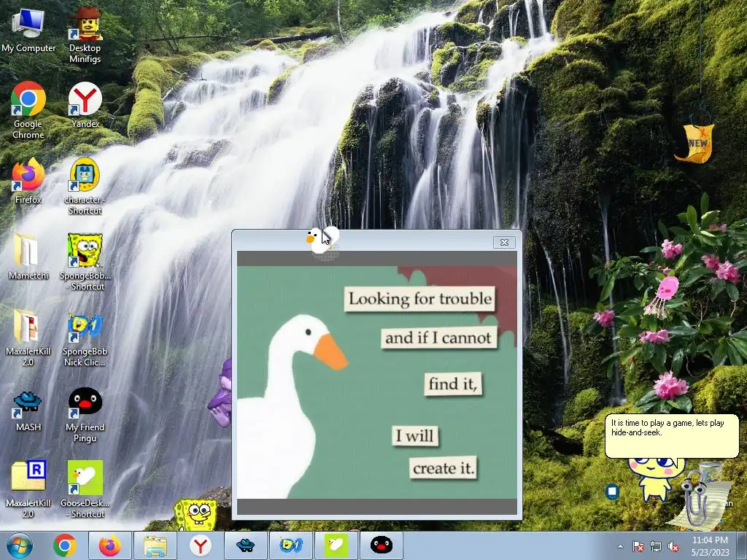
Task: Click the SpongeBob character above the taskbar
Action: tap(196, 515)
